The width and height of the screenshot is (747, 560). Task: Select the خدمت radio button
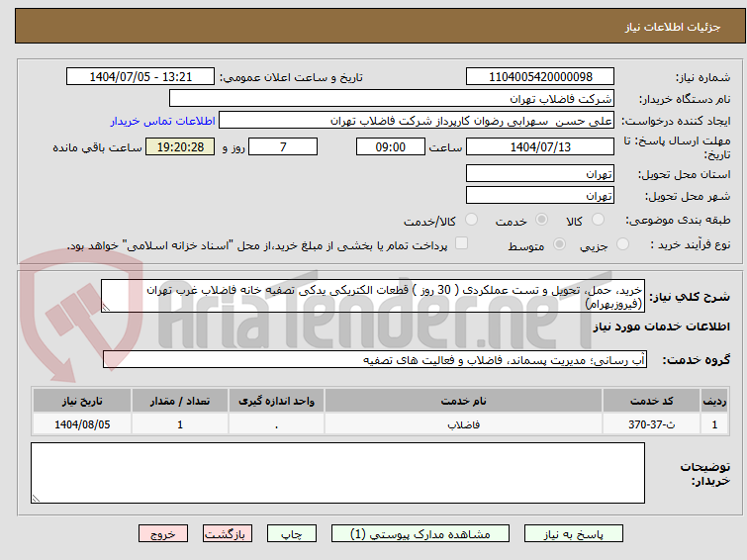(x=541, y=220)
